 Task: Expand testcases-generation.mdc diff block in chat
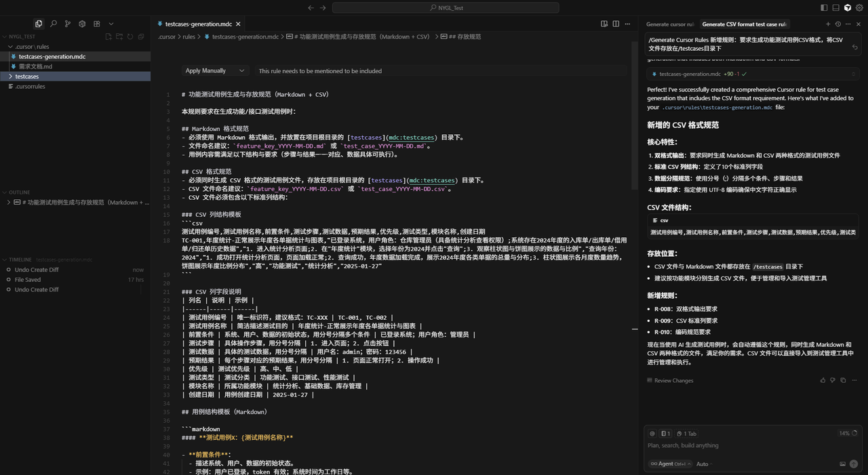tap(853, 74)
